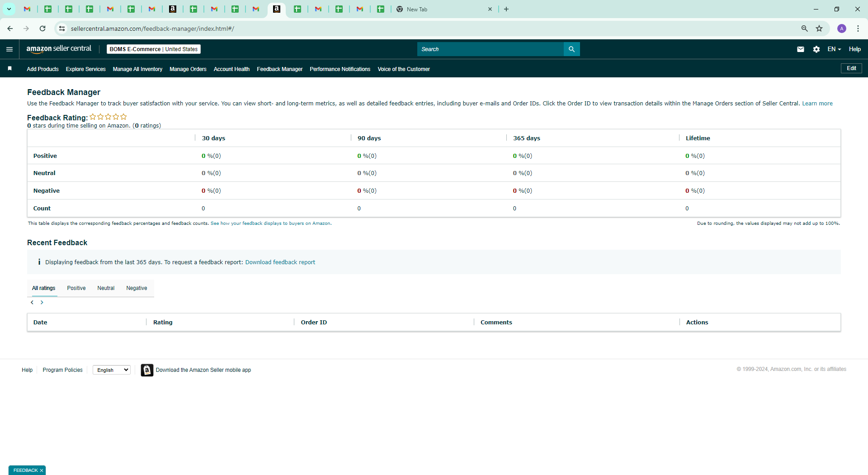
Task: Click the browser back arrow
Action: click(x=10, y=28)
